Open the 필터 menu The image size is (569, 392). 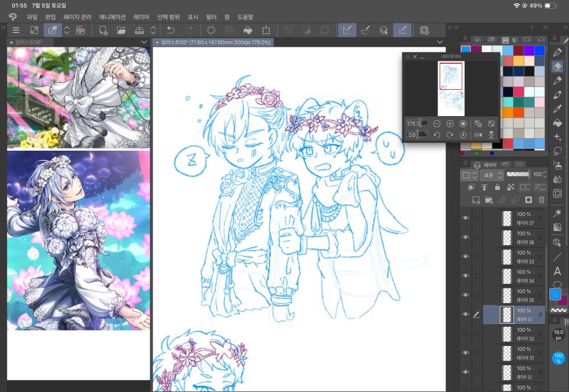pos(211,17)
